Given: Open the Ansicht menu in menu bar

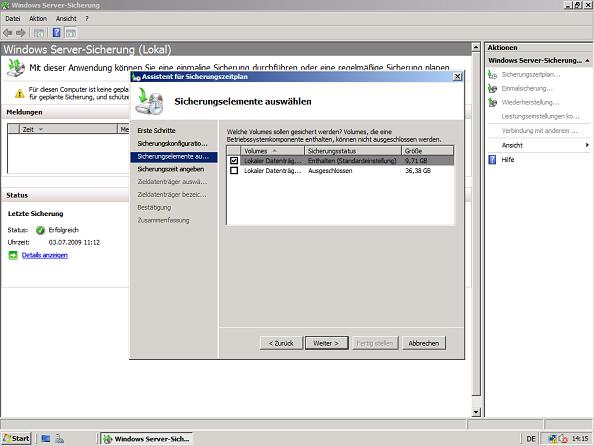Looking at the screenshot, I should [x=66, y=19].
